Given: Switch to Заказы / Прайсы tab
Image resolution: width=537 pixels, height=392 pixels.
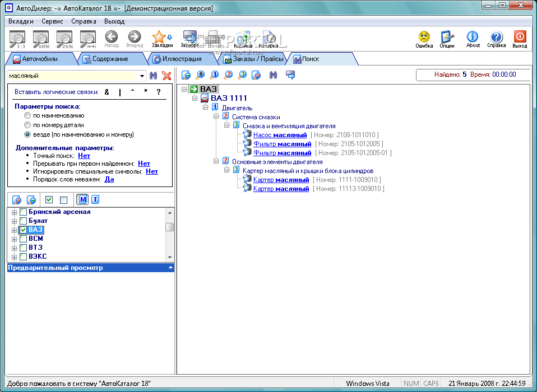Looking at the screenshot, I should (x=253, y=59).
